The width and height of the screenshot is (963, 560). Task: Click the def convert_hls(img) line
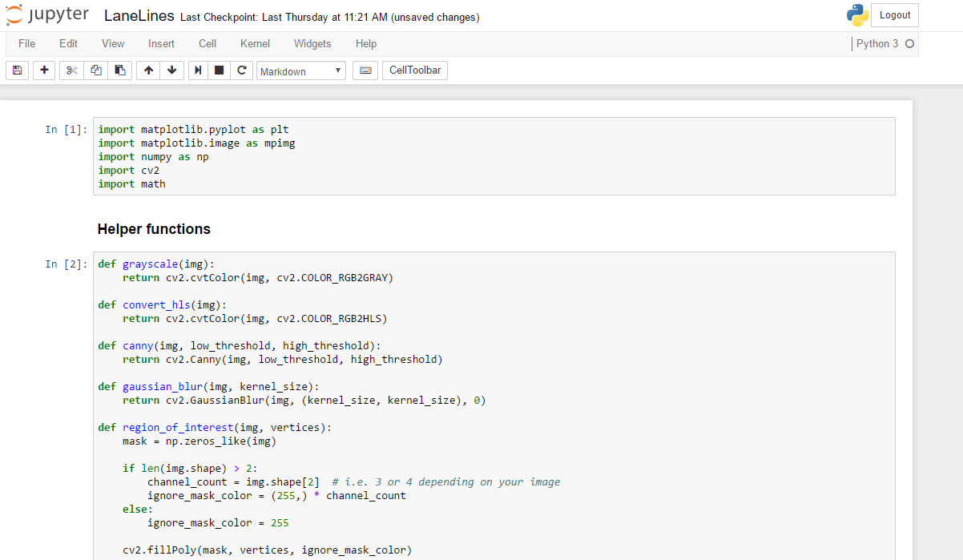(x=163, y=304)
